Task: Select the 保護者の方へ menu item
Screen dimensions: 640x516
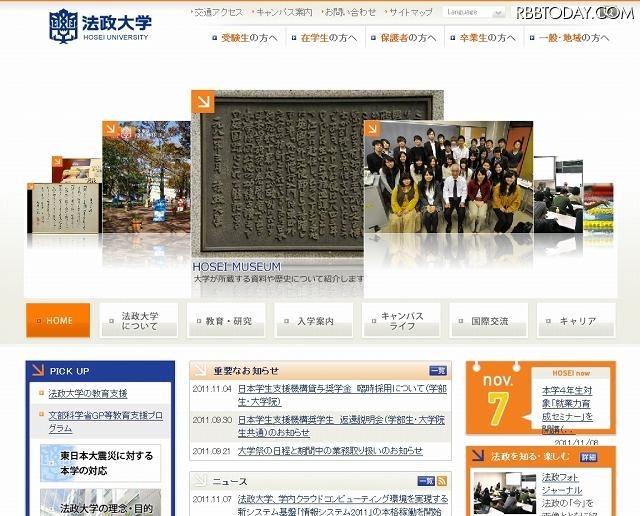Action: (404, 38)
